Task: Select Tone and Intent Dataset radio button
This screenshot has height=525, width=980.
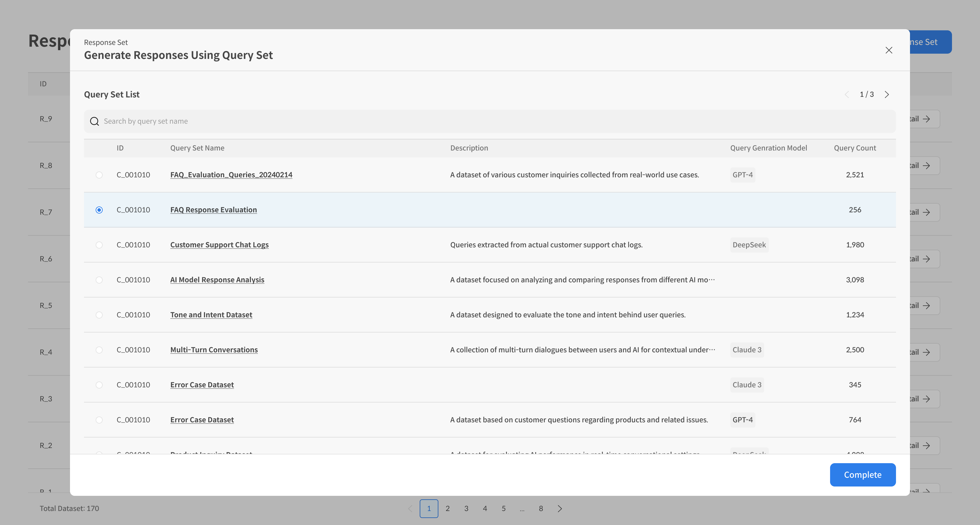Action: coord(99,315)
